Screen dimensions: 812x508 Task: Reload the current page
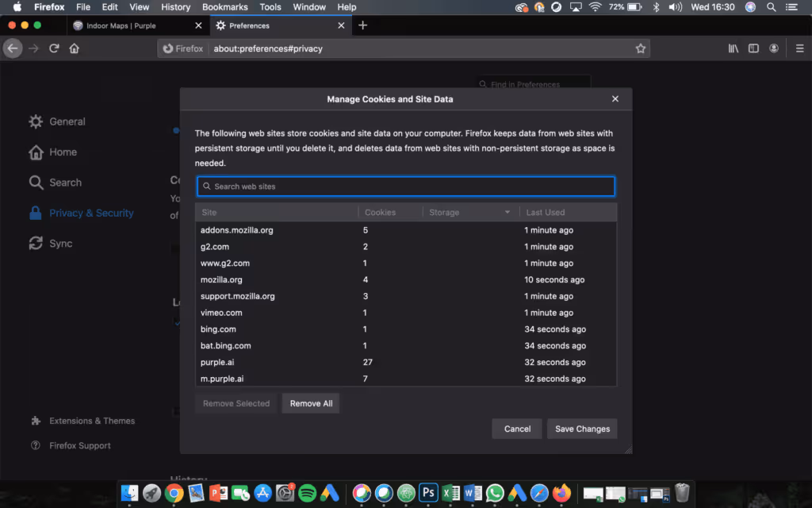[x=54, y=48]
